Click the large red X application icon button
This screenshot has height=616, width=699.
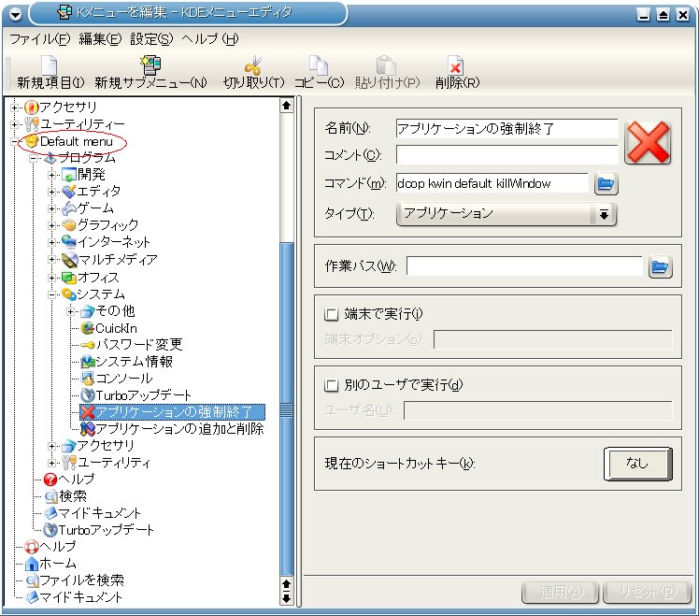(648, 142)
